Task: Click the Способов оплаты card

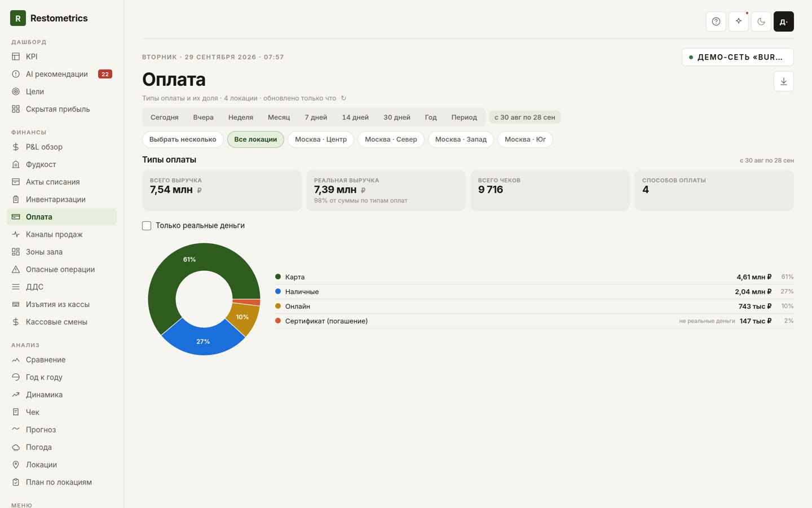Action: (714, 190)
